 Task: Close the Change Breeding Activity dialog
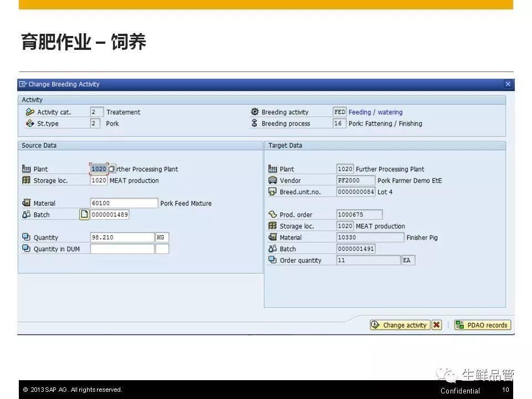pos(508,84)
